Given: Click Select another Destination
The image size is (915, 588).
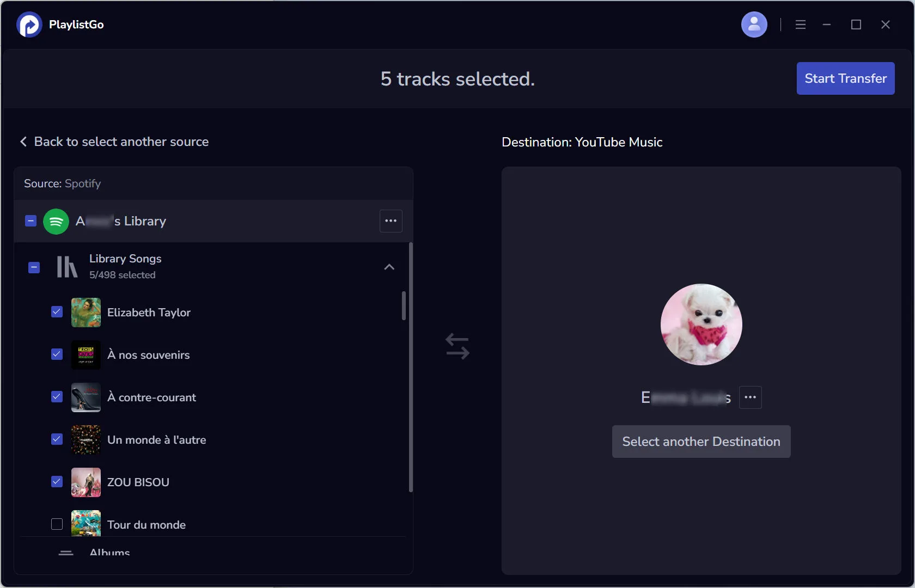Looking at the screenshot, I should click(701, 442).
